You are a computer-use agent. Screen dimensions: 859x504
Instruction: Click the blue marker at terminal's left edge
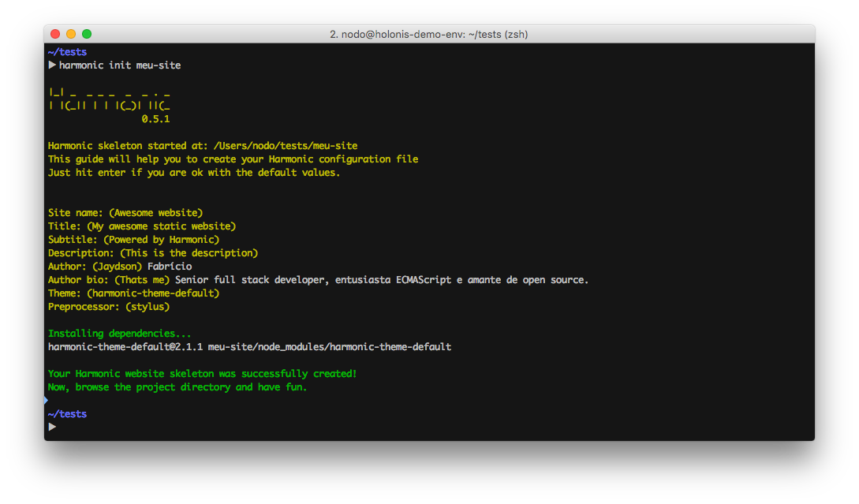coord(46,401)
